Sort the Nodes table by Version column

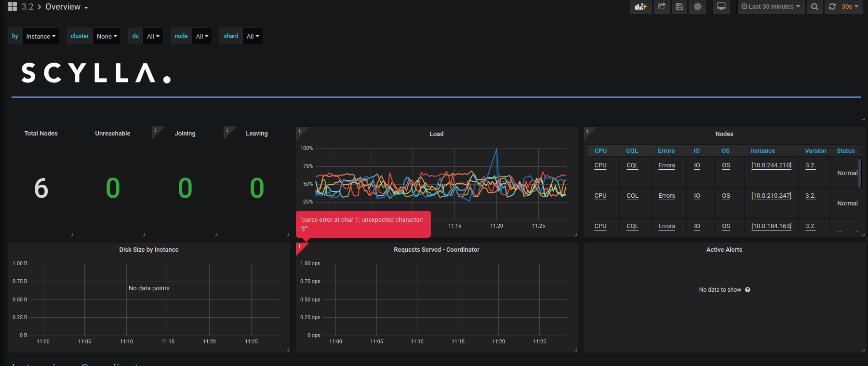click(x=815, y=151)
